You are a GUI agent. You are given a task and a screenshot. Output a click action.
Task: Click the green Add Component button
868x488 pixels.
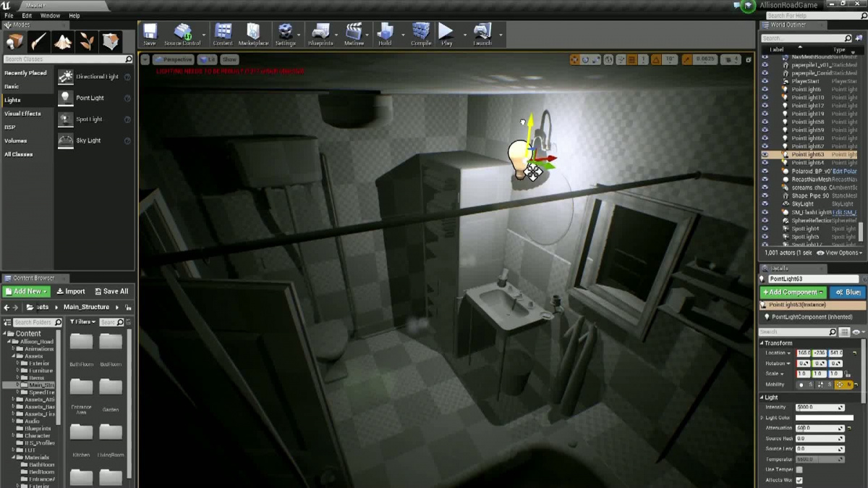(x=793, y=292)
